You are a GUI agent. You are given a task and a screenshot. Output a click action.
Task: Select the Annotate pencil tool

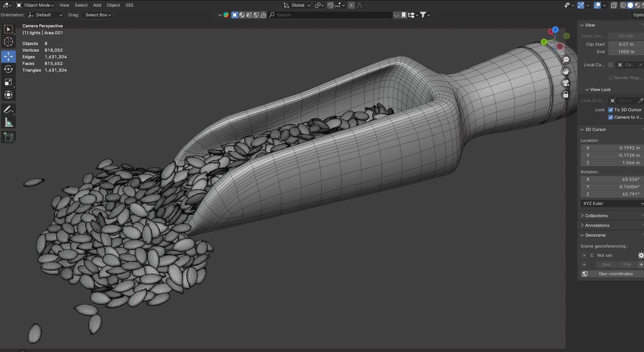coord(8,110)
